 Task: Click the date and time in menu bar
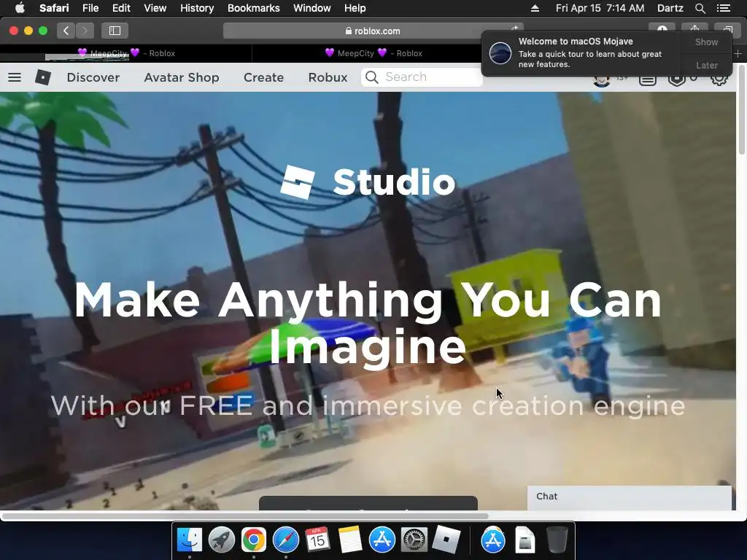pyautogui.click(x=600, y=8)
